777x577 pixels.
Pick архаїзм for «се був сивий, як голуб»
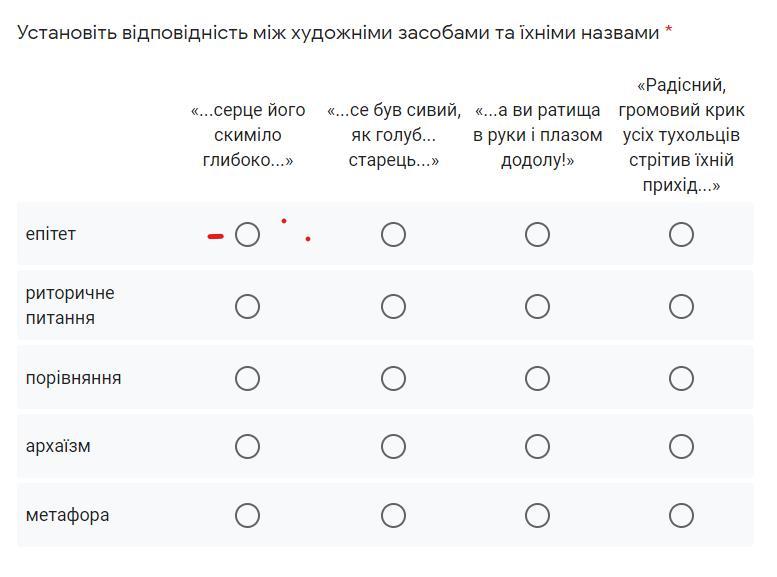pyautogui.click(x=393, y=447)
